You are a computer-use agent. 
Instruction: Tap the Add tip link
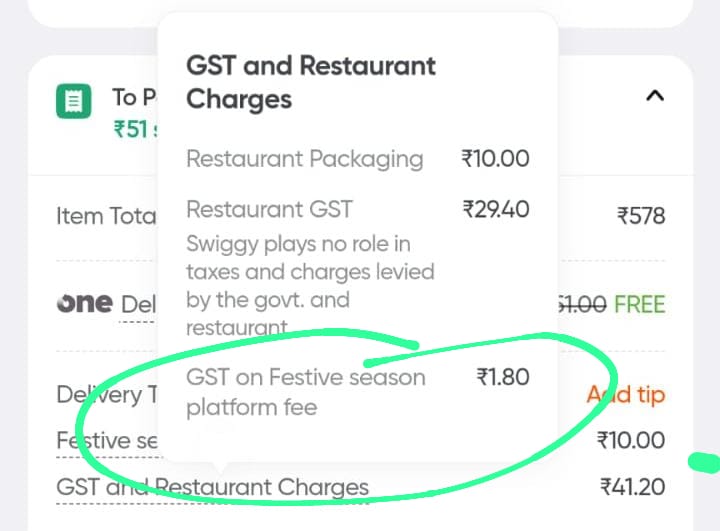[625, 395]
